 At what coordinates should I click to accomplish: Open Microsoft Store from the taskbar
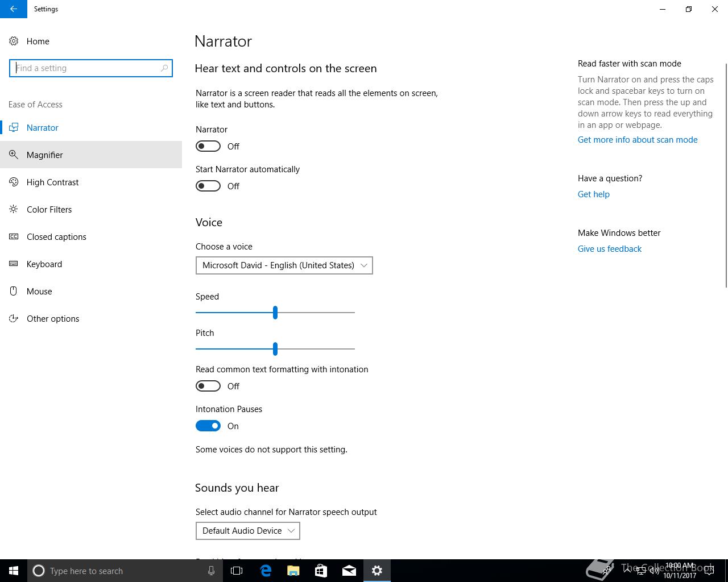321,571
